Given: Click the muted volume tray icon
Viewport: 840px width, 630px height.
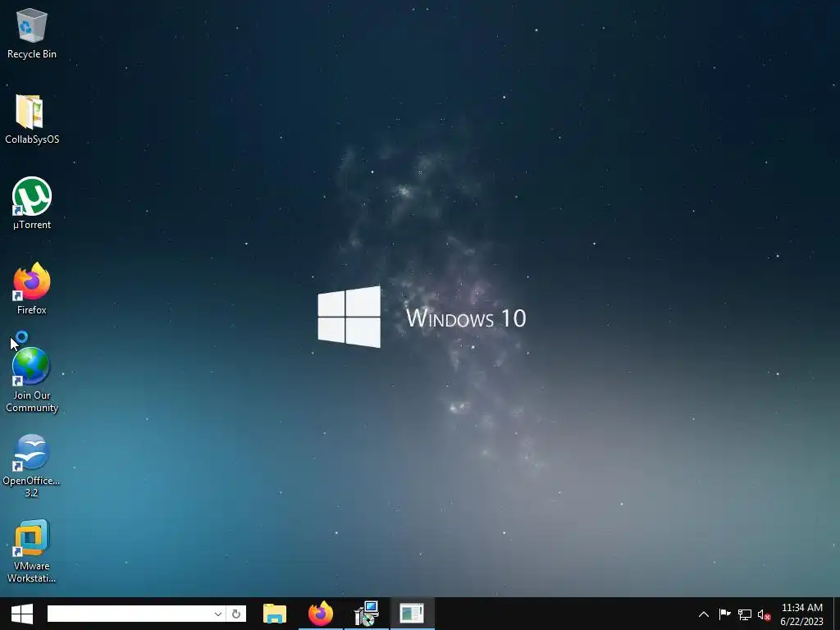Looking at the screenshot, I should click(764, 614).
